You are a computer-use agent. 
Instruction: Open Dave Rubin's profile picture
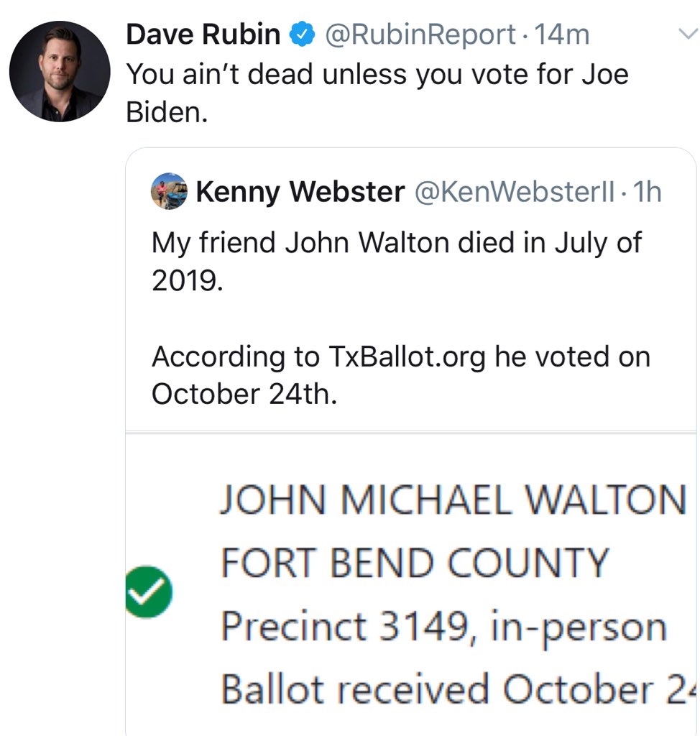point(60,71)
